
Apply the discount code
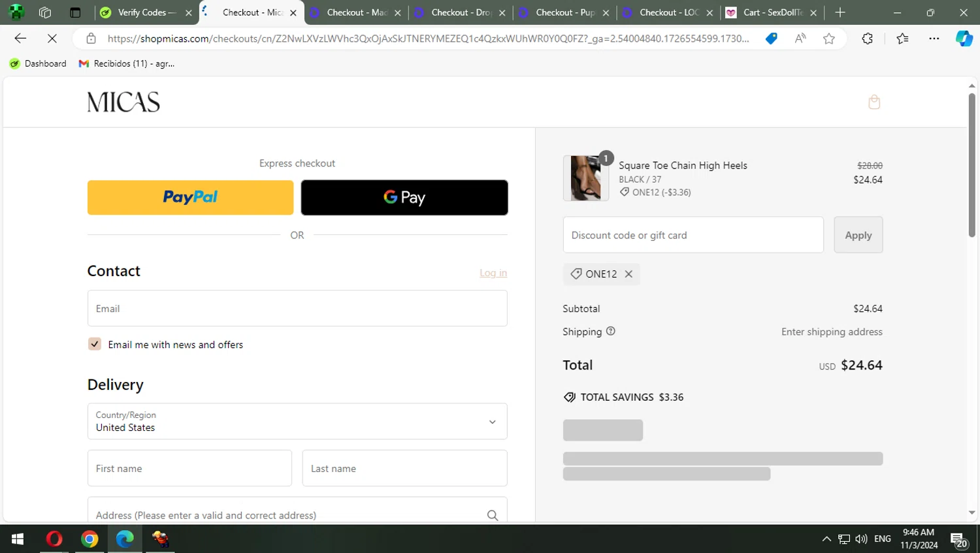click(858, 235)
